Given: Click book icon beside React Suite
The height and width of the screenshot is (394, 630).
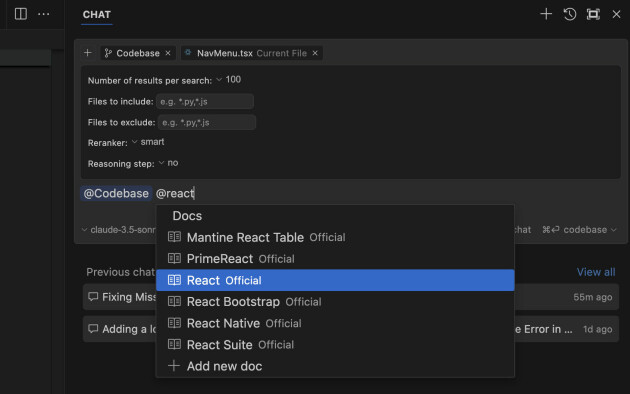Looking at the screenshot, I should pyautogui.click(x=174, y=344).
